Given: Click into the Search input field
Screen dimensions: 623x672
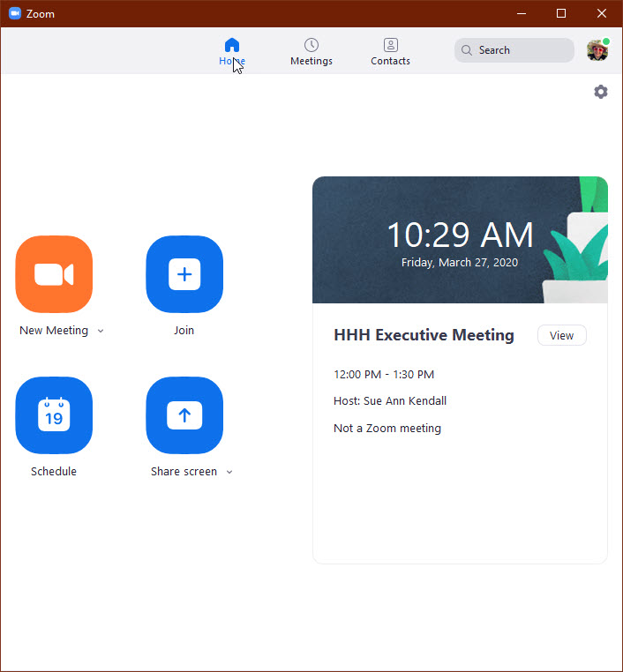Looking at the screenshot, I should (x=522, y=50).
